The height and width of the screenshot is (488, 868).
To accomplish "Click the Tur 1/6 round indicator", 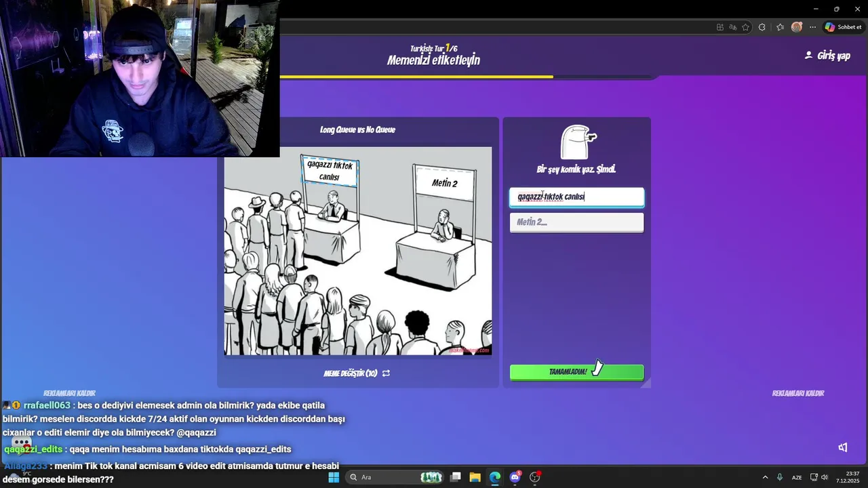I will [x=433, y=48].
